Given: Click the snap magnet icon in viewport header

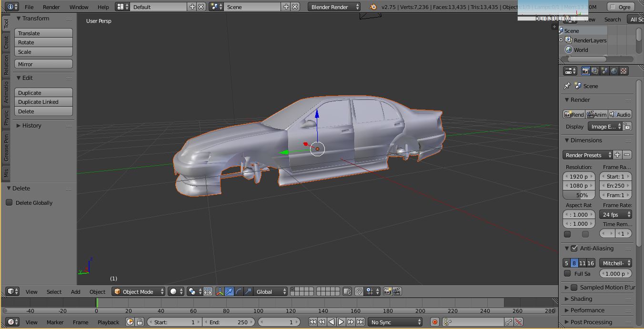Looking at the screenshot, I should [x=359, y=291].
